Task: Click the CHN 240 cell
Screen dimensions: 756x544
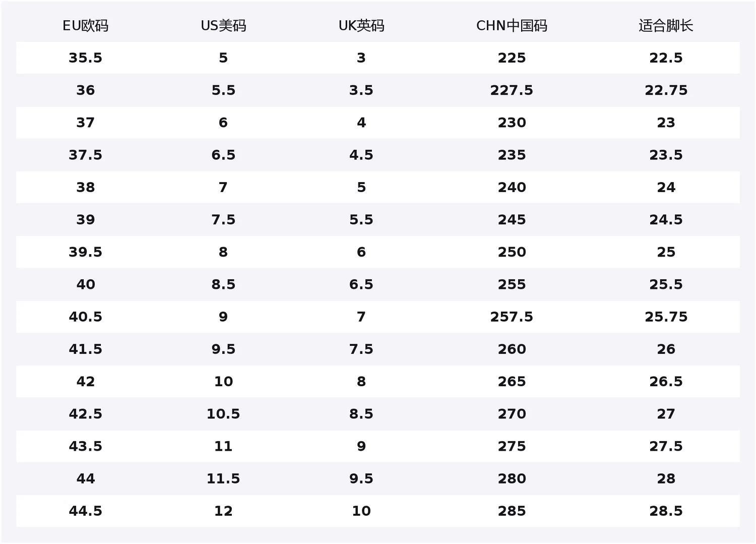Action: [x=512, y=188]
